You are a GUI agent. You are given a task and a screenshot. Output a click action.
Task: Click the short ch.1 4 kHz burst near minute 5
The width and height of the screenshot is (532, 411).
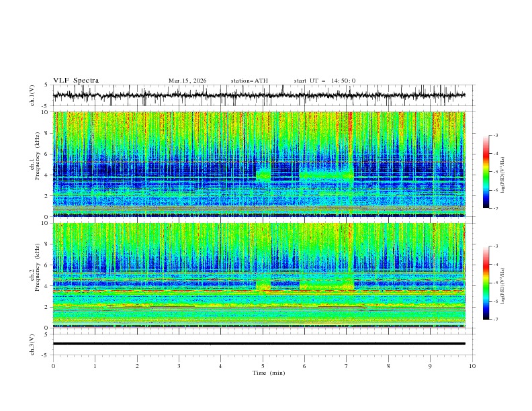pyautogui.click(x=263, y=175)
